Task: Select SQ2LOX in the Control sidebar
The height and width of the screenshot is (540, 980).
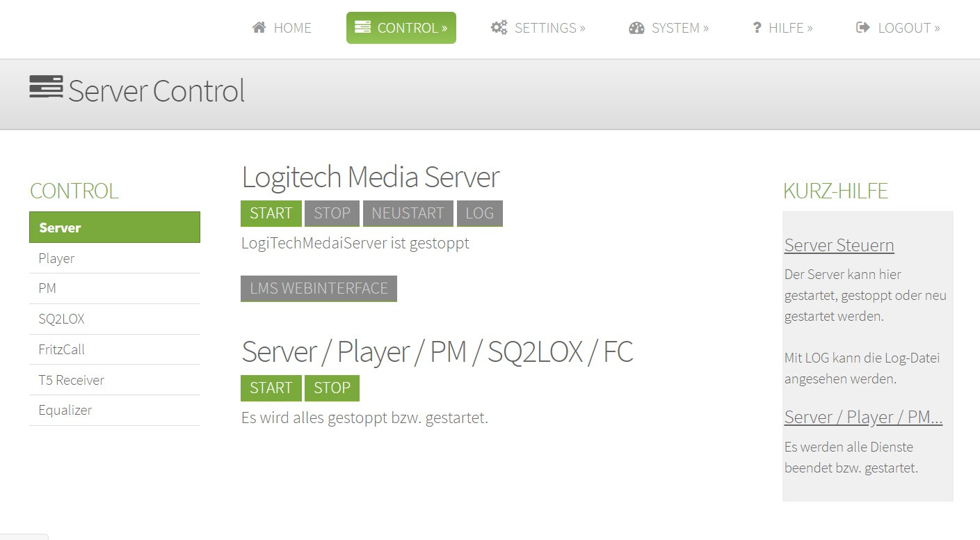Action: tap(61, 319)
